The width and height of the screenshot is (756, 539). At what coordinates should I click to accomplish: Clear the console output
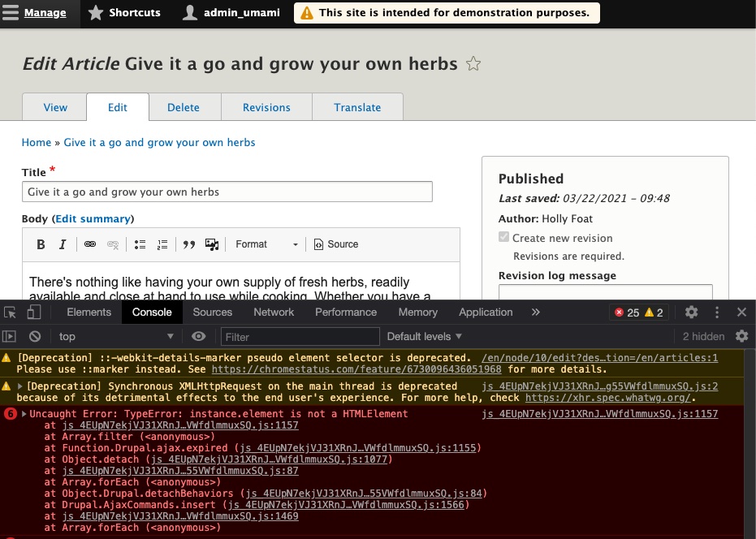pos(34,336)
